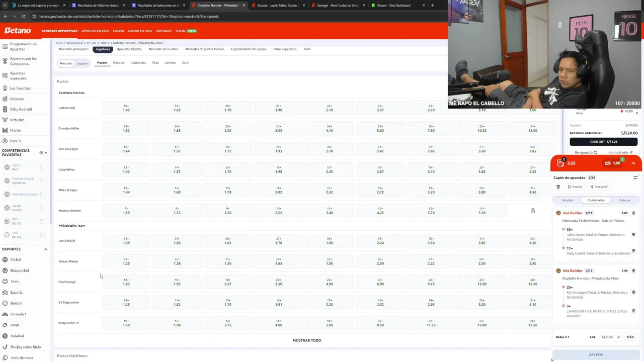The width and height of the screenshot is (644, 362).
Task: Open Apuestas en Vivo in top menu
Action: coord(95,31)
